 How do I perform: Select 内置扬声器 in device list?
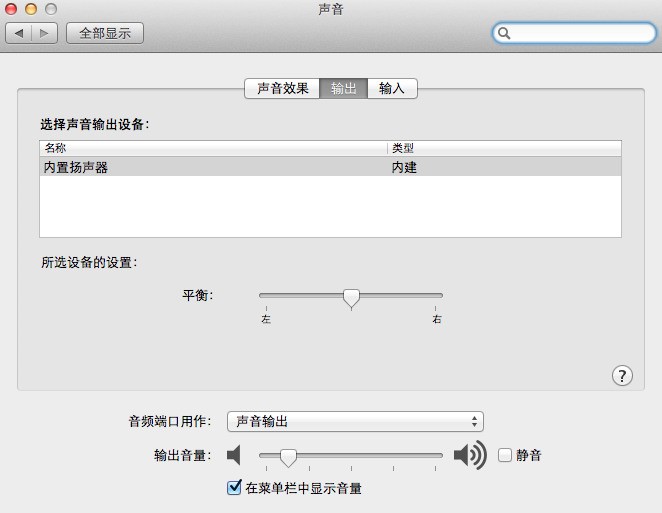point(330,167)
